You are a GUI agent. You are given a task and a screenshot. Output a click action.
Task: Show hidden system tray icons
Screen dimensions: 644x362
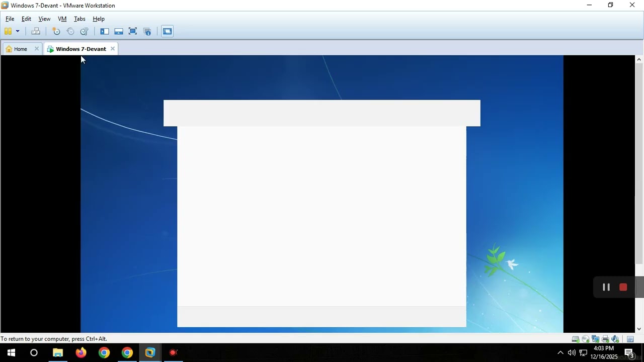(560, 353)
